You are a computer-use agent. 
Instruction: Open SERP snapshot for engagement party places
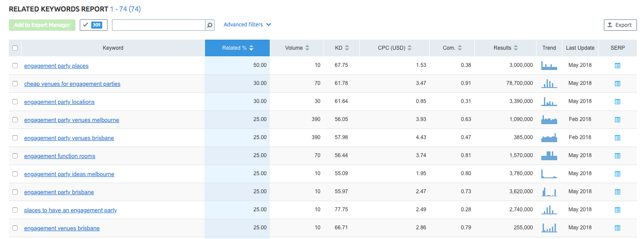[617, 66]
